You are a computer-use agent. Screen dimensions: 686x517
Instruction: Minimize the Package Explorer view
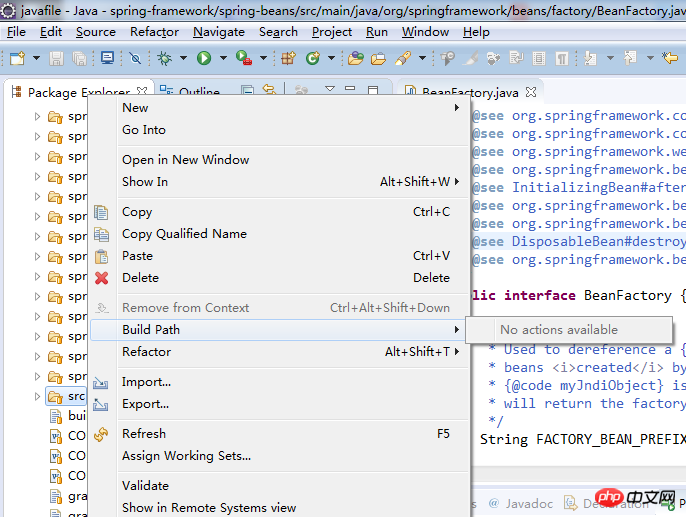[x=350, y=89]
